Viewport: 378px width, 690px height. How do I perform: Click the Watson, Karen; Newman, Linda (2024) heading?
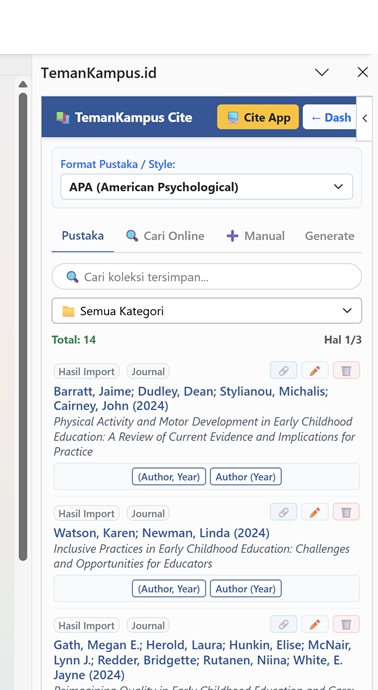pyautogui.click(x=161, y=533)
